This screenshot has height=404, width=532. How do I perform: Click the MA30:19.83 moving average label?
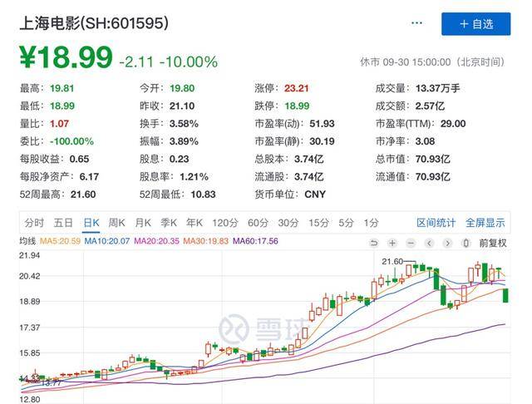pos(206,241)
